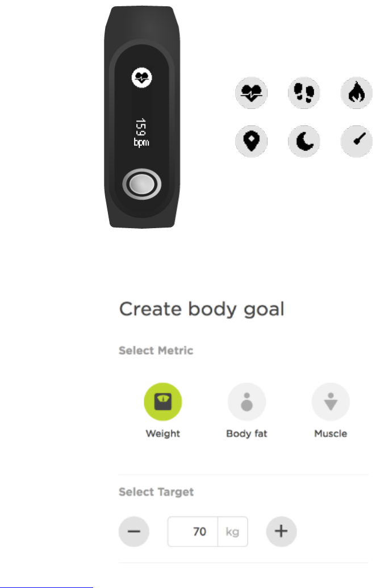Screen dimensions: 380x588
Task: Select the flame calories icon
Action: 356,93
